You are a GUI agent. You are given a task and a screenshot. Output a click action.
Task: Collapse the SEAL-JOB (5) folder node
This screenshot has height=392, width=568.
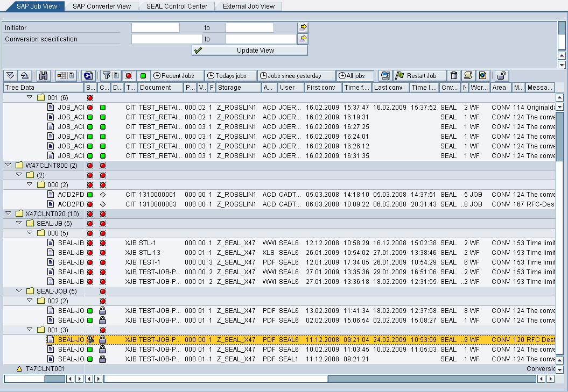coord(19,291)
